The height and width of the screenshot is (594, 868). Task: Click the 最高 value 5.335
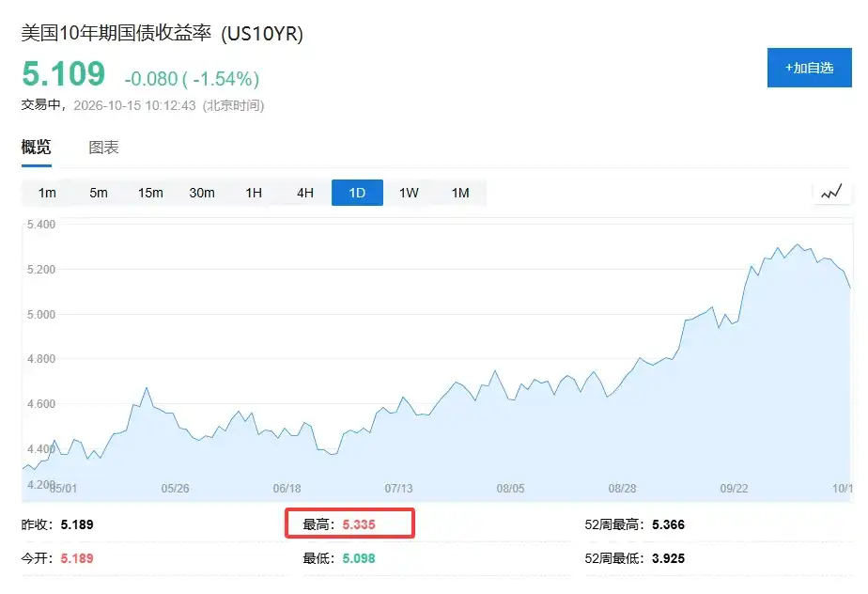(359, 524)
